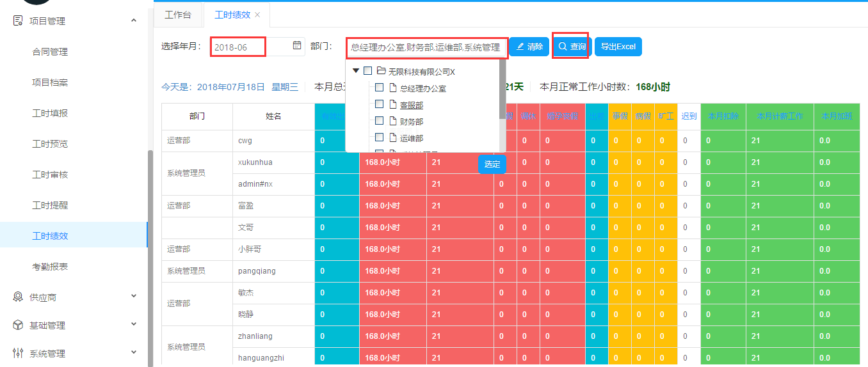Viewport: 868px width, 367px height.
Task: Click the 部门 selection input field
Action: coord(426,47)
